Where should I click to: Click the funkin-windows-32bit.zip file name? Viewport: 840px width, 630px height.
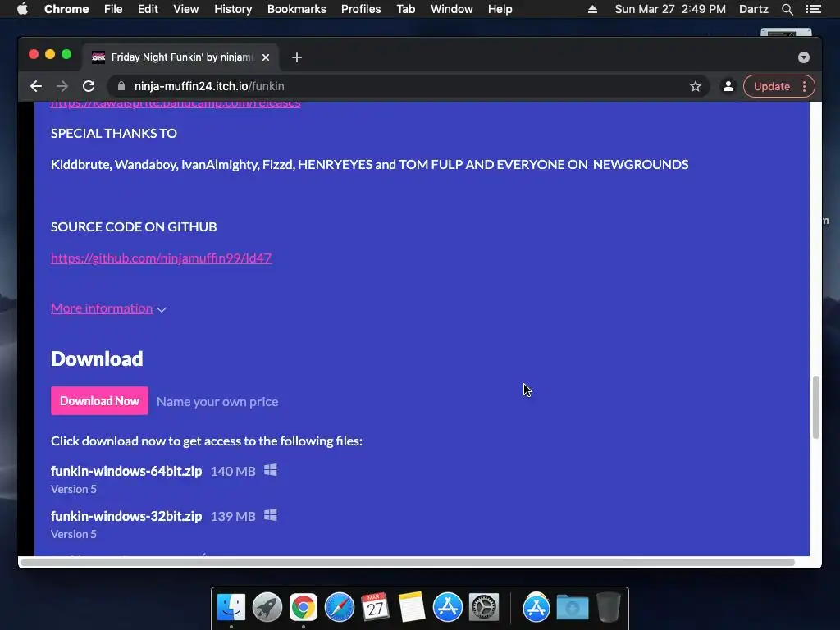click(x=126, y=516)
